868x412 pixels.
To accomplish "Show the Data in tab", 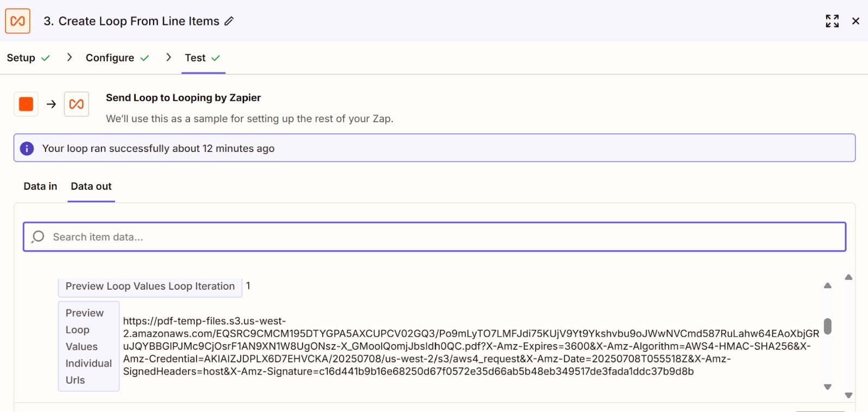I will [x=40, y=186].
